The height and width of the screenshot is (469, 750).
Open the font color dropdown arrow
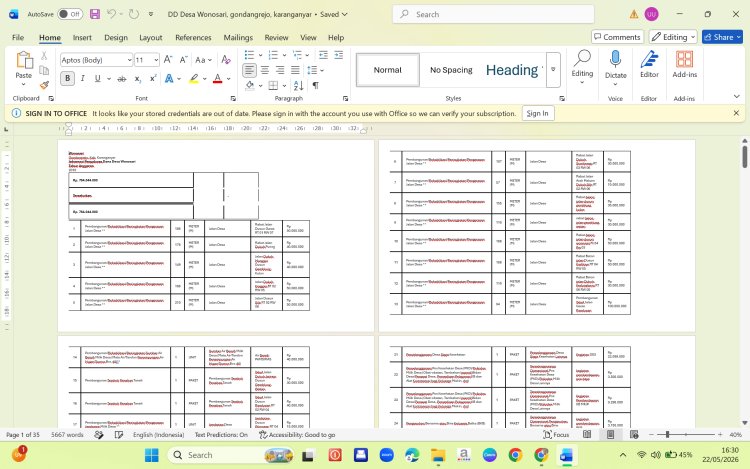[229, 78]
